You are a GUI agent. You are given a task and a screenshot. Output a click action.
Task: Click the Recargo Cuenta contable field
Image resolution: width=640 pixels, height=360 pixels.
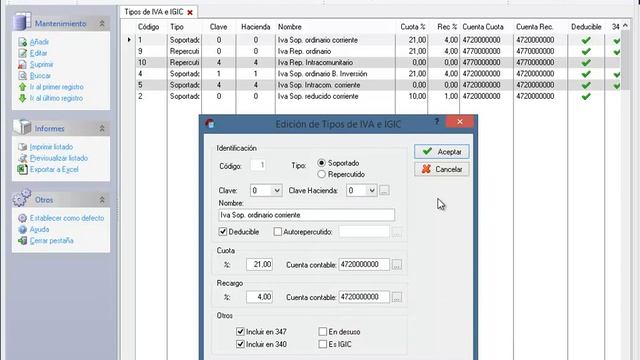(364, 297)
